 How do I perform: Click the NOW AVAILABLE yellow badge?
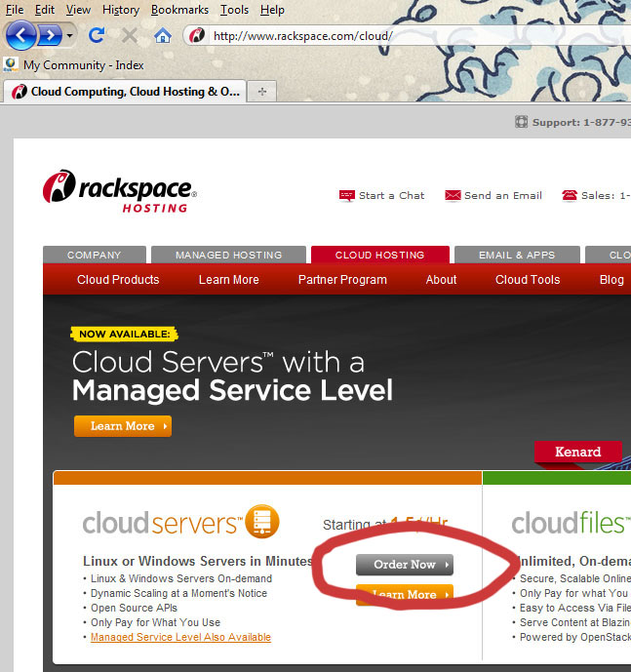[x=124, y=334]
